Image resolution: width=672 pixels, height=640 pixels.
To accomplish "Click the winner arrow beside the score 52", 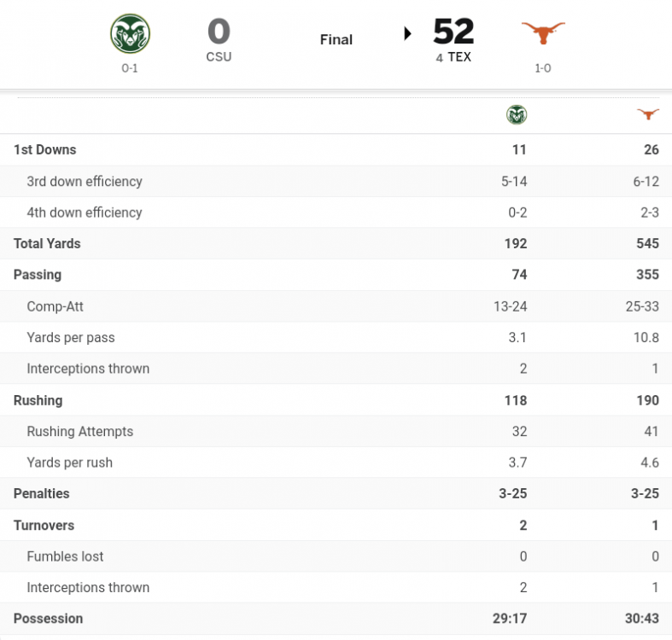I will pyautogui.click(x=408, y=33).
